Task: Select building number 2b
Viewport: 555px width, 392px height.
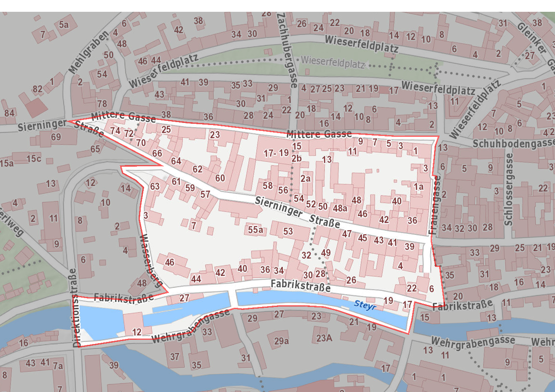Action: coord(296,158)
